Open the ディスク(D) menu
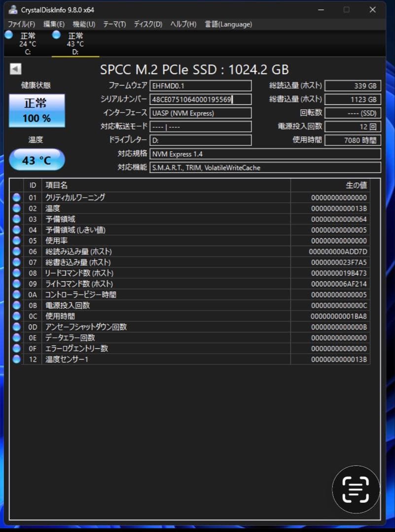395x532 pixels. point(148,24)
